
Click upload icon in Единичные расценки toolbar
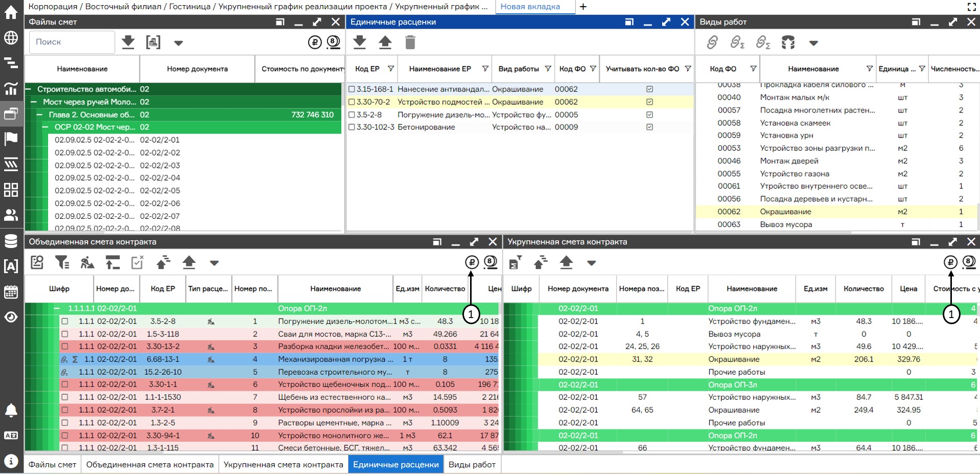[385, 42]
